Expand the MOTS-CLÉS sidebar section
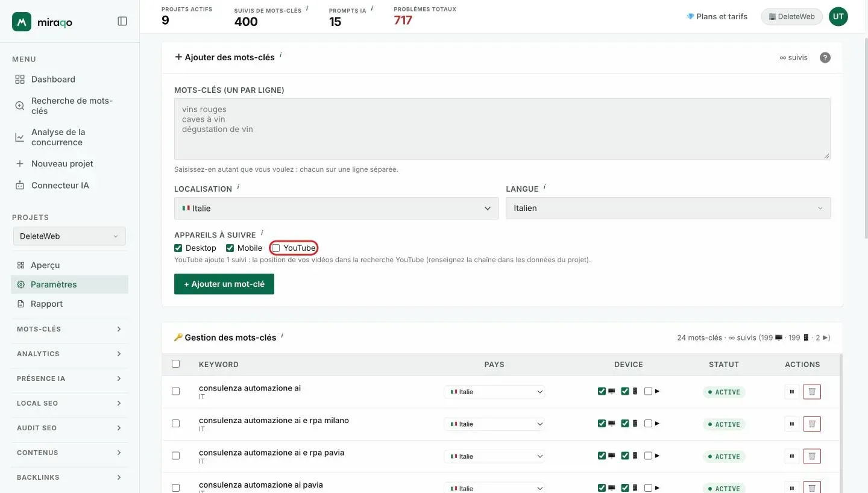 coord(69,329)
